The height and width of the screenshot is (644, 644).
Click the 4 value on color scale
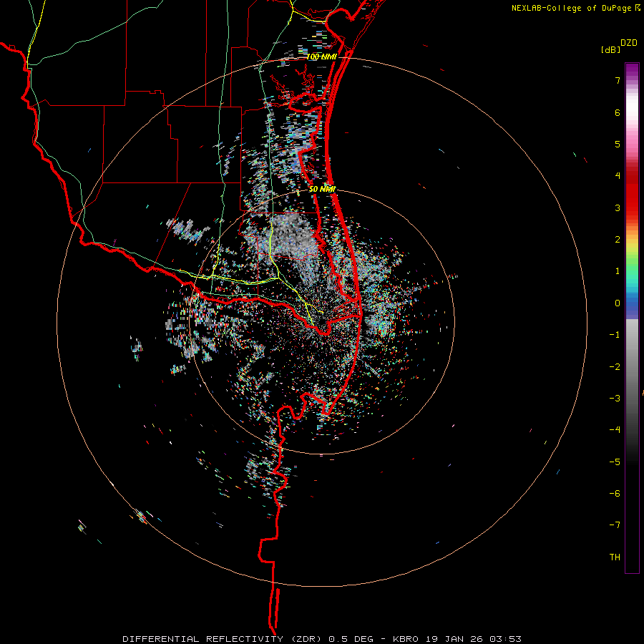click(x=618, y=176)
